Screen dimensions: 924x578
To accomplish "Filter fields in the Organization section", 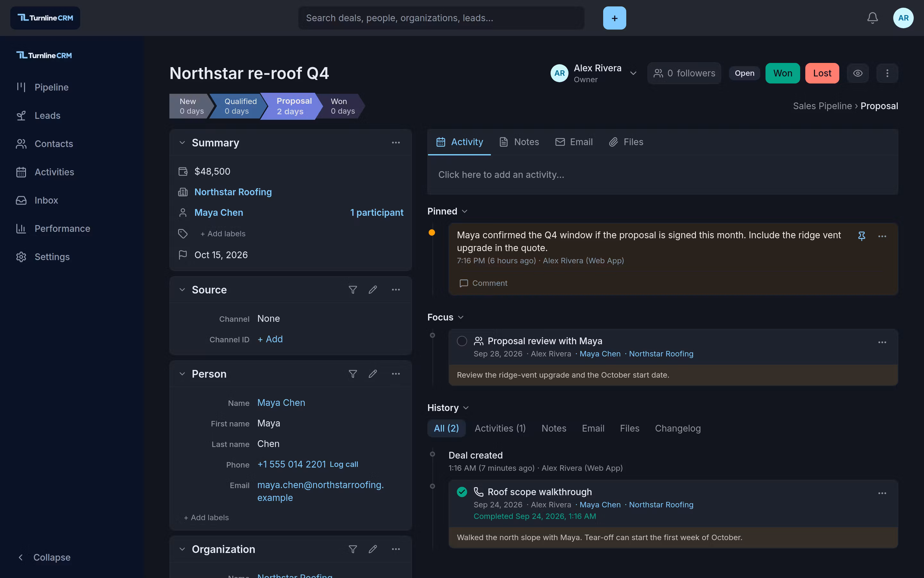I will coord(353,549).
